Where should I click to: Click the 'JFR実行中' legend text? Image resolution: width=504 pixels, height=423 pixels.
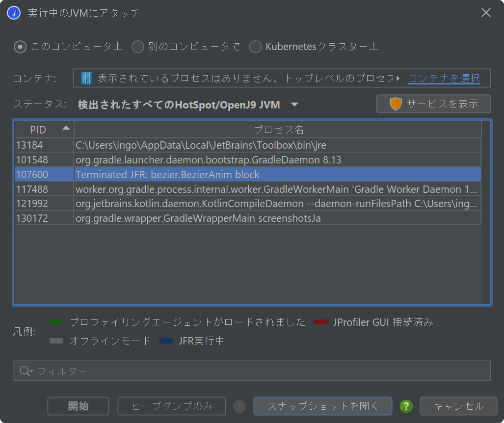tap(202, 341)
